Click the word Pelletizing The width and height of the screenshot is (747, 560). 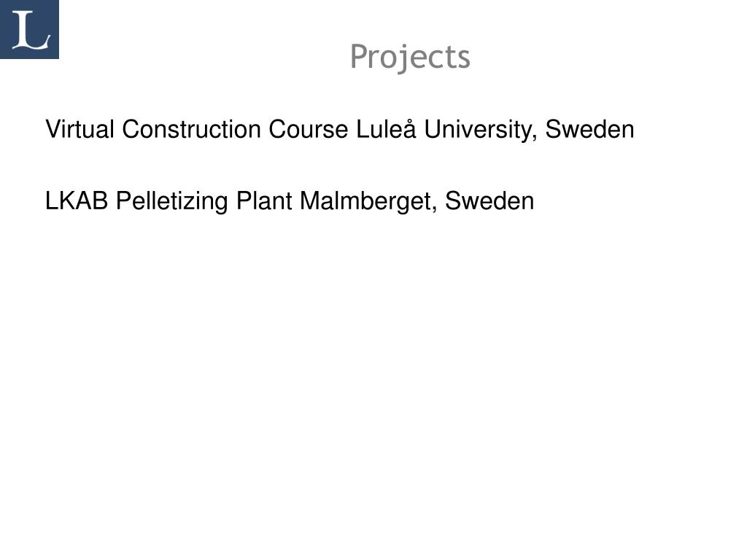[172, 202]
